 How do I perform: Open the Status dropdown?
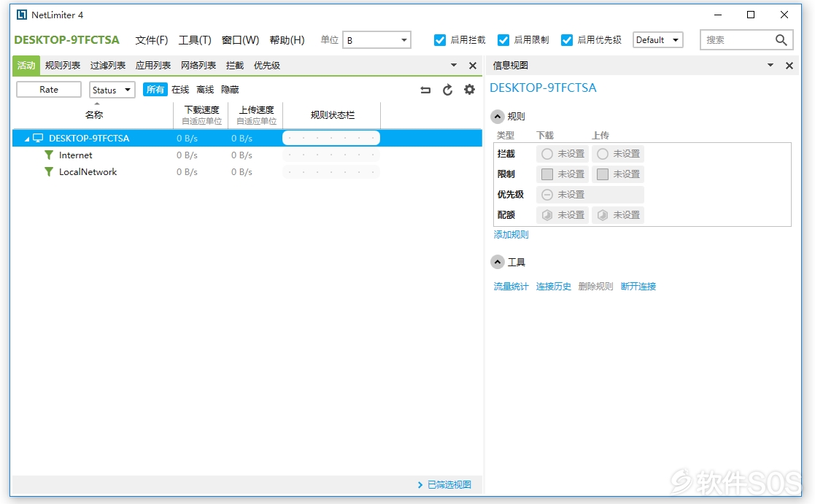(x=112, y=90)
